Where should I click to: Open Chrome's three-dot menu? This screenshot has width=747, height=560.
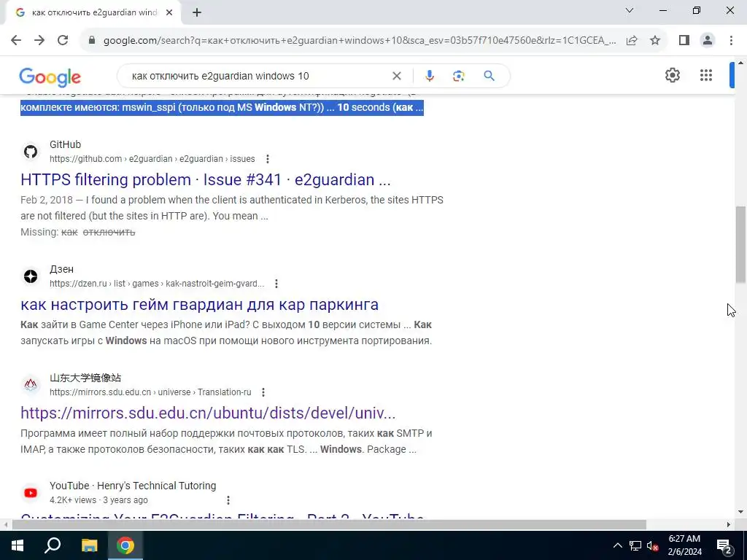pyautogui.click(x=731, y=40)
